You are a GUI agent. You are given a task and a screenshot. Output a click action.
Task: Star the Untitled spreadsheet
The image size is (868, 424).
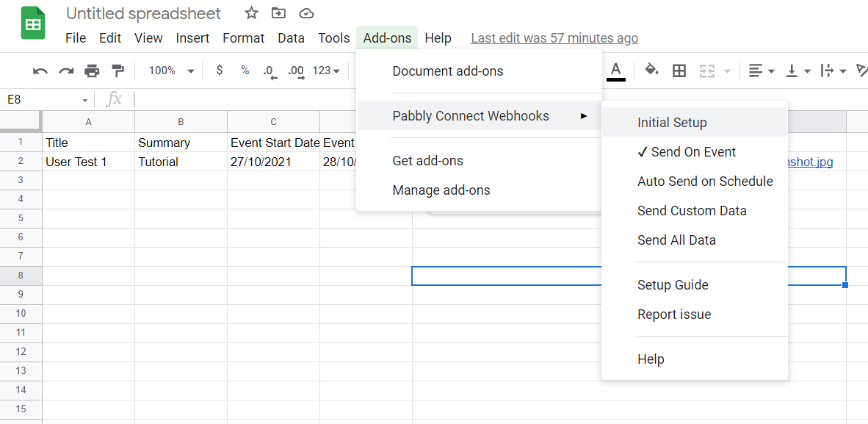click(251, 13)
